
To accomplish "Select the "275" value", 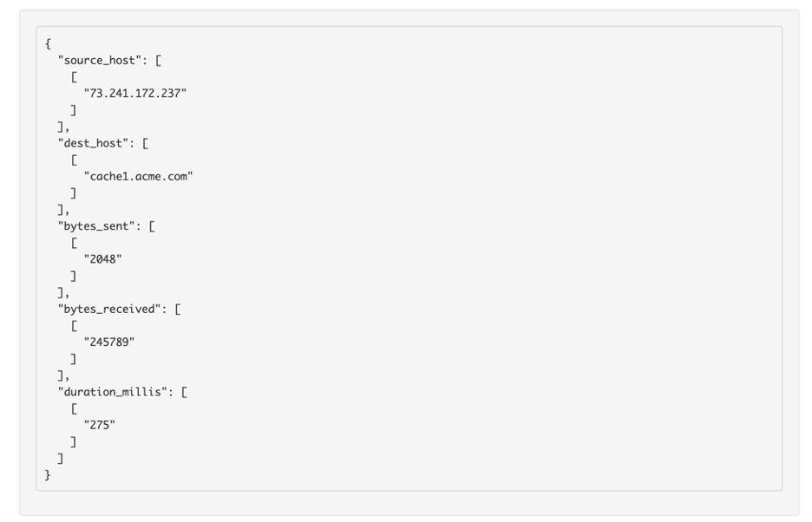I will pos(100,425).
